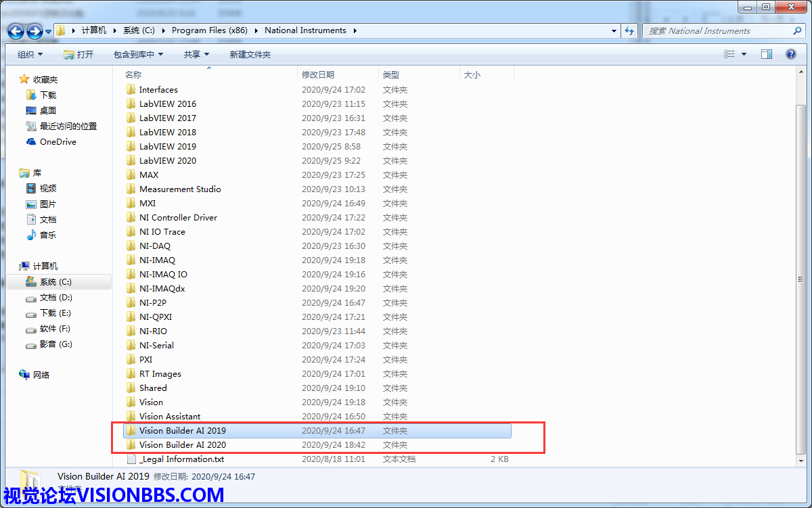Select 系统 (C:) in the navigation tree
The width and height of the screenshot is (812, 508).
(55, 281)
